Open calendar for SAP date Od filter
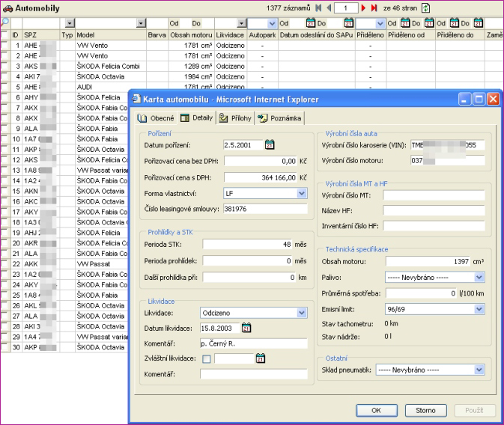This screenshot has width=504, height=425. pos(311,22)
